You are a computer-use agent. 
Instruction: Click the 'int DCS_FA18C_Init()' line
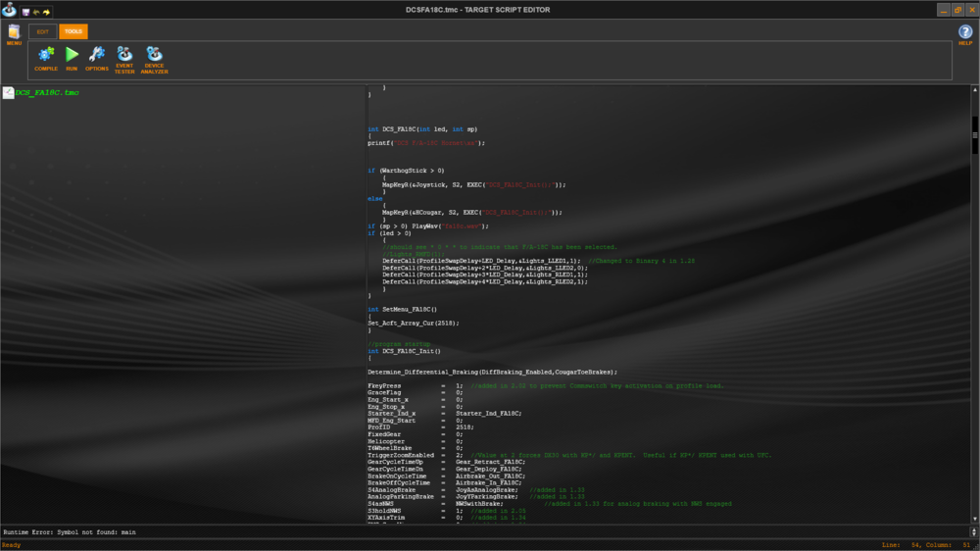point(405,352)
